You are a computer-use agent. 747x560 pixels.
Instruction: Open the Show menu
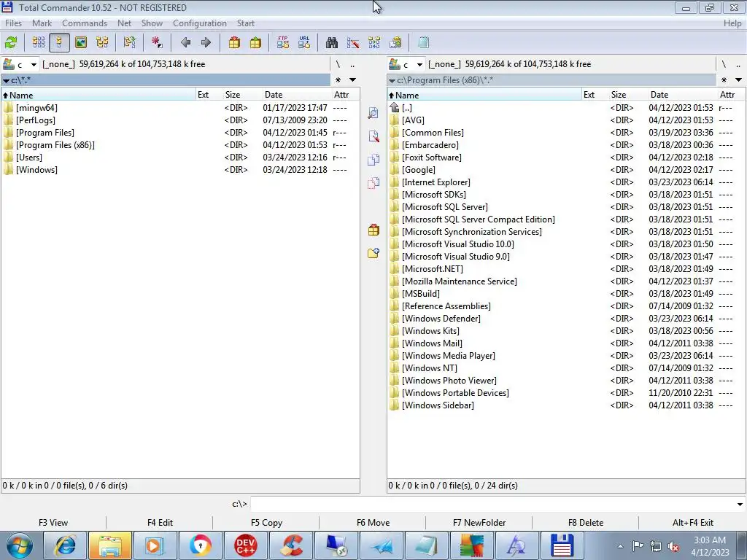152,23
